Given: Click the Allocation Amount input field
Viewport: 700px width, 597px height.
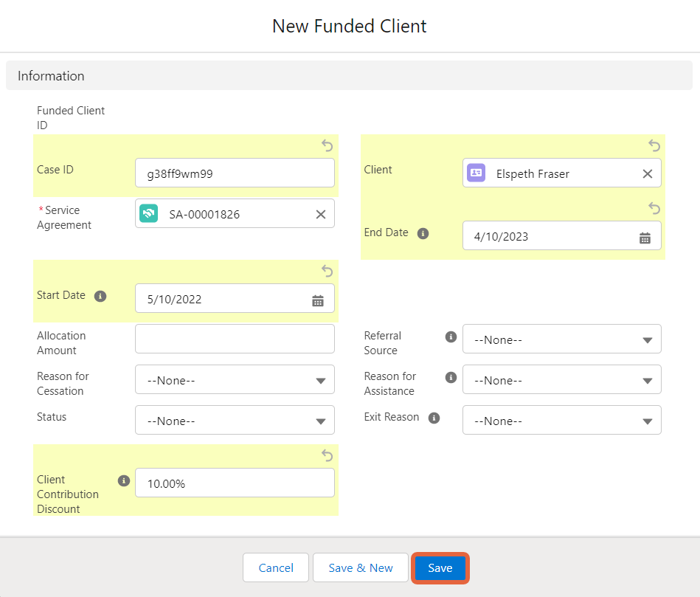Looking at the screenshot, I should pyautogui.click(x=235, y=339).
